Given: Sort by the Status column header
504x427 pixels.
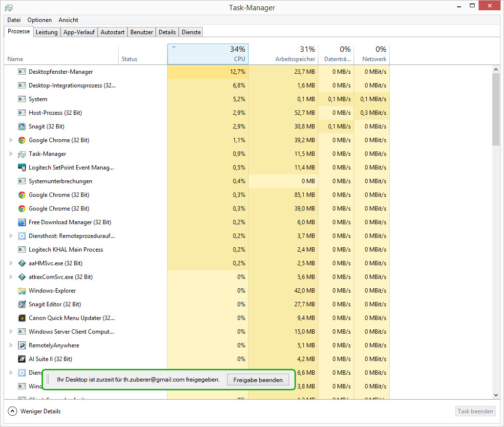Looking at the screenshot, I should click(x=143, y=54).
